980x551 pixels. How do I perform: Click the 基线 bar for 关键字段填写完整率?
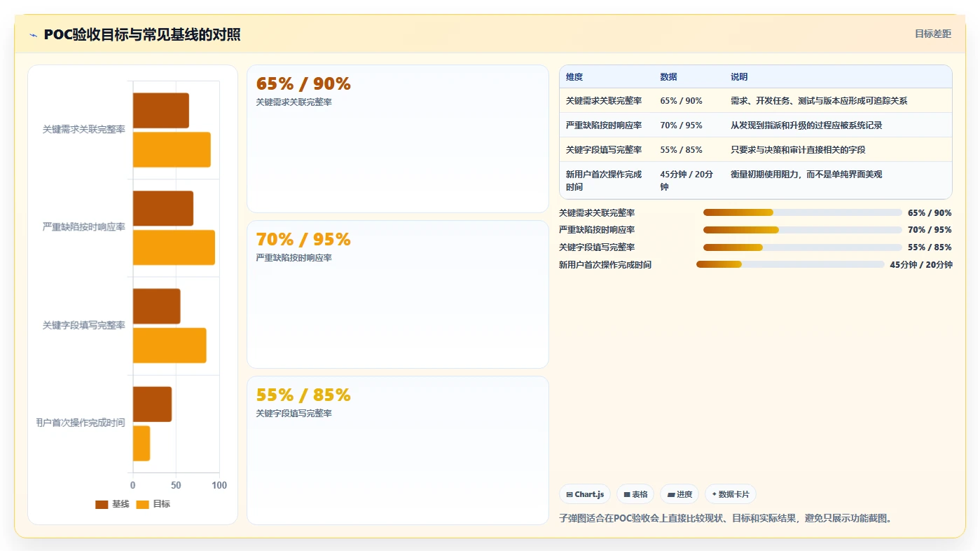click(157, 306)
